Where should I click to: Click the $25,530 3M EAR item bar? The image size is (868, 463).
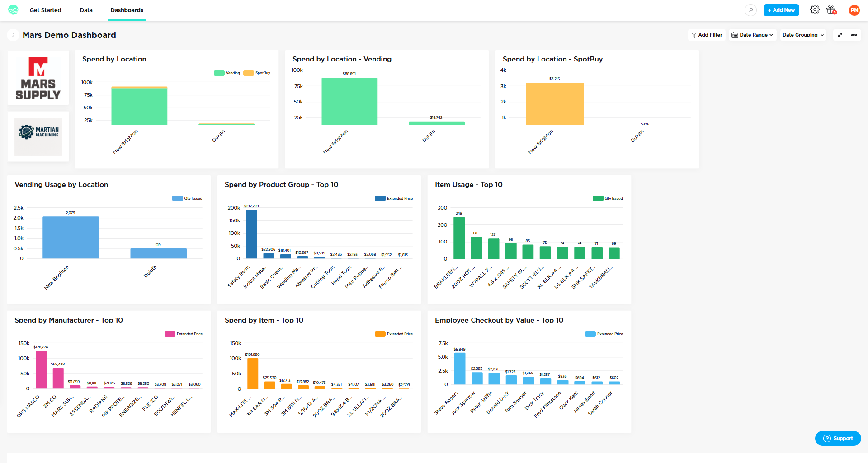point(269,385)
